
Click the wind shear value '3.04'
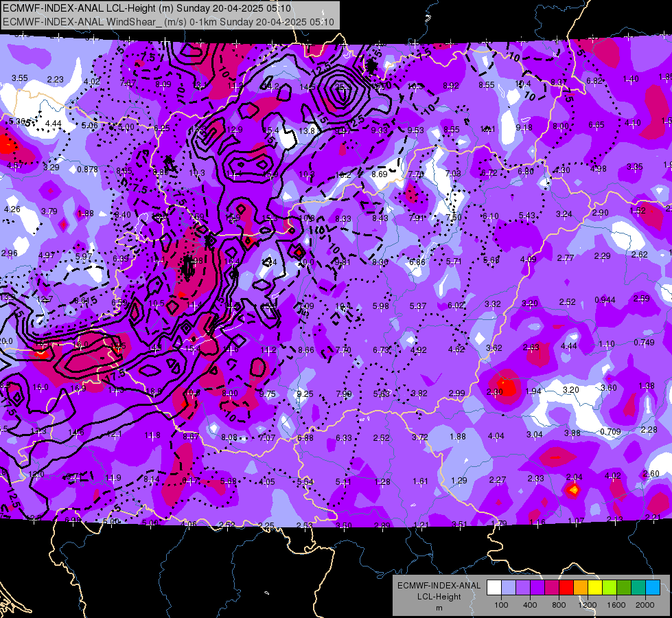tap(535, 435)
